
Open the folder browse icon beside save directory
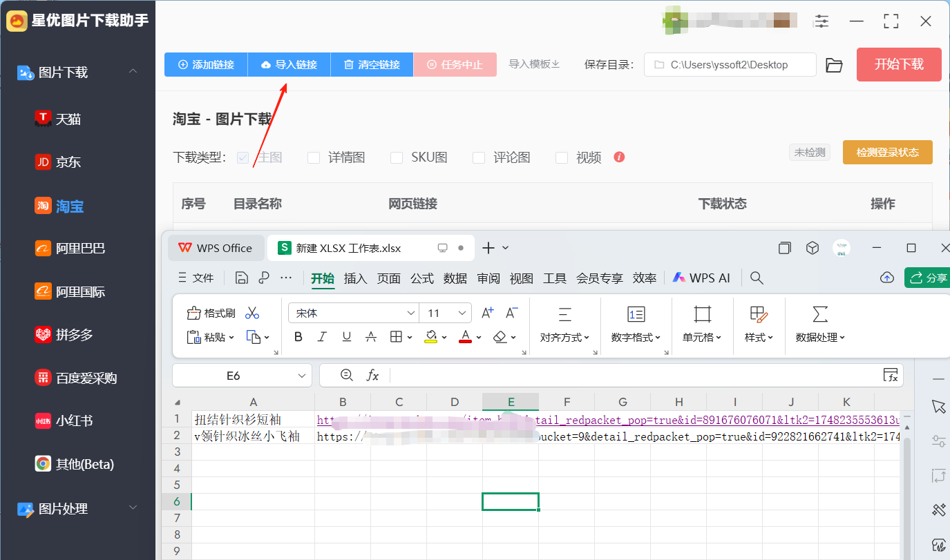point(835,65)
